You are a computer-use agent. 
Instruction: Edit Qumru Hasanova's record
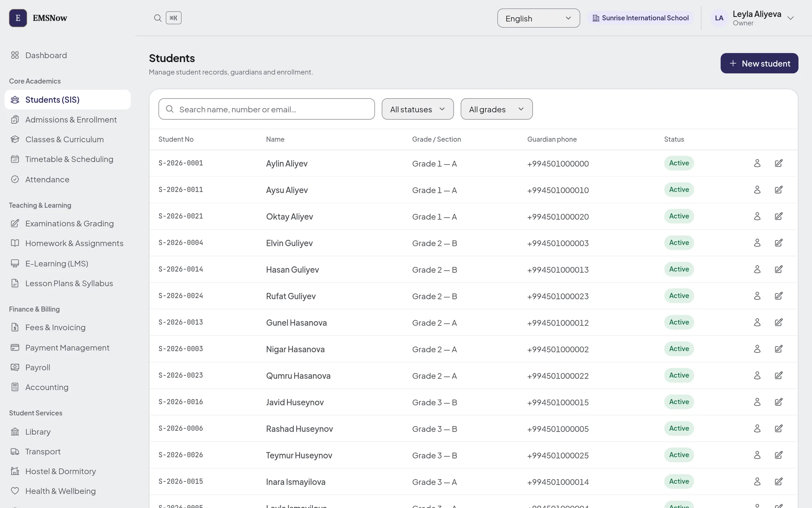pyautogui.click(x=778, y=375)
